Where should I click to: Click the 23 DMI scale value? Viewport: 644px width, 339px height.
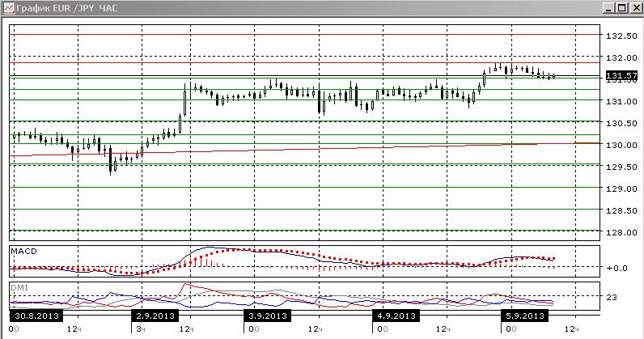pos(612,297)
